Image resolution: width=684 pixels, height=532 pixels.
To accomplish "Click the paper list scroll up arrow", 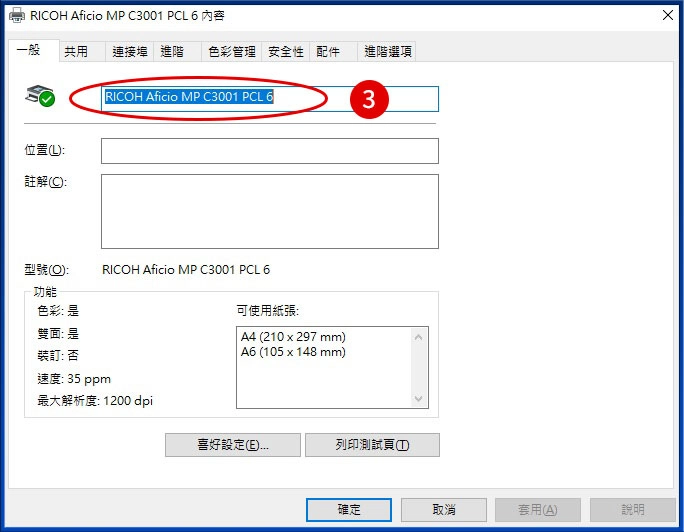I will tap(418, 337).
